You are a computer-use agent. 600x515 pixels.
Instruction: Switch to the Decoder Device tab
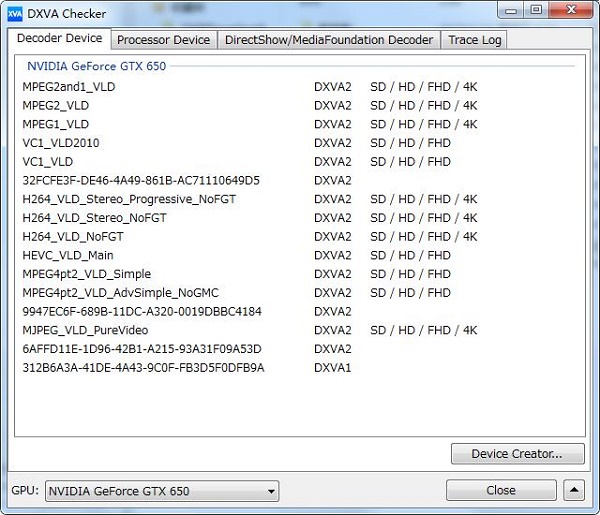[60, 38]
